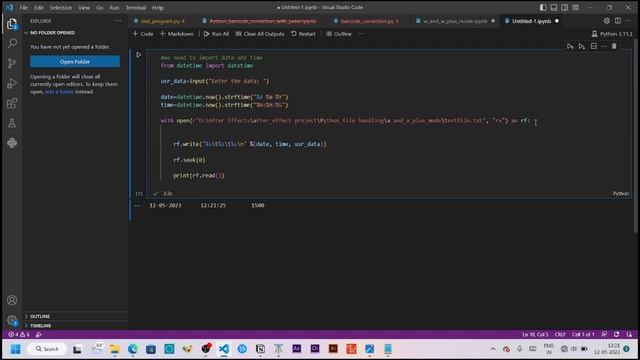The width and height of the screenshot is (640, 360).
Task: Open the File menu
Action: 24,7
